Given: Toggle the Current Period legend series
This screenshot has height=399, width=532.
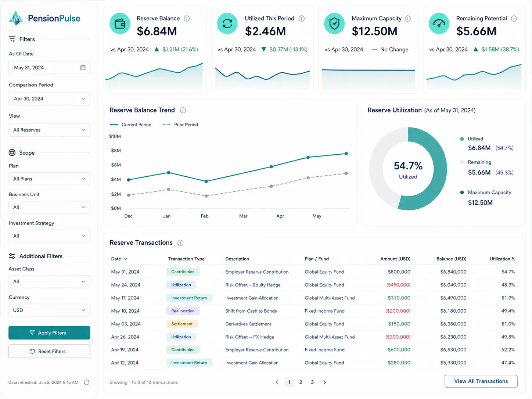Looking at the screenshot, I should coord(130,125).
